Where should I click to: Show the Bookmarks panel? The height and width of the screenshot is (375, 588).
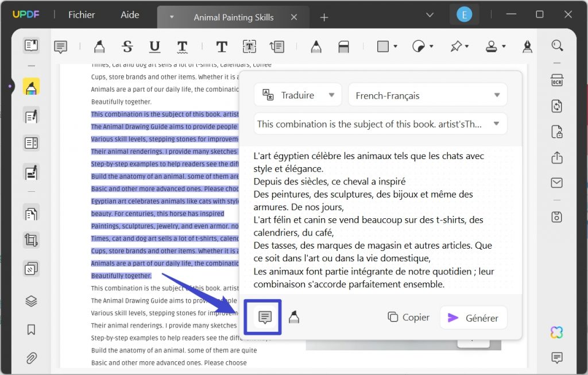(x=31, y=330)
